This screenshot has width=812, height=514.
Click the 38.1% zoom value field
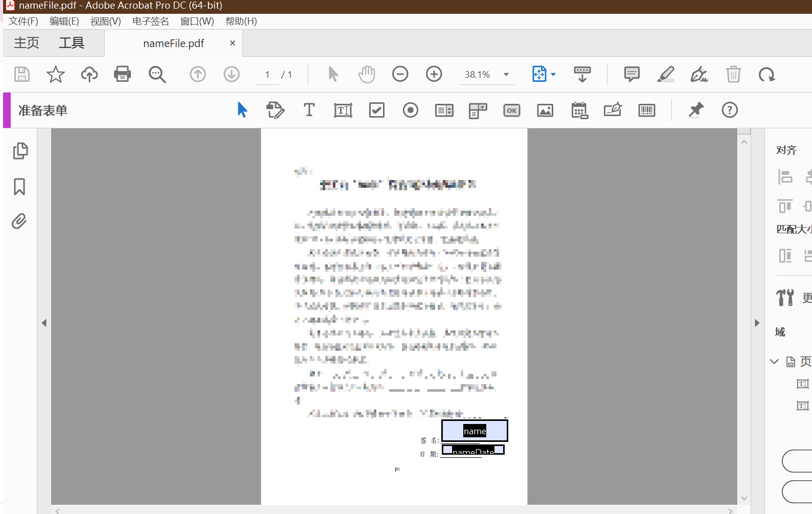pos(478,75)
